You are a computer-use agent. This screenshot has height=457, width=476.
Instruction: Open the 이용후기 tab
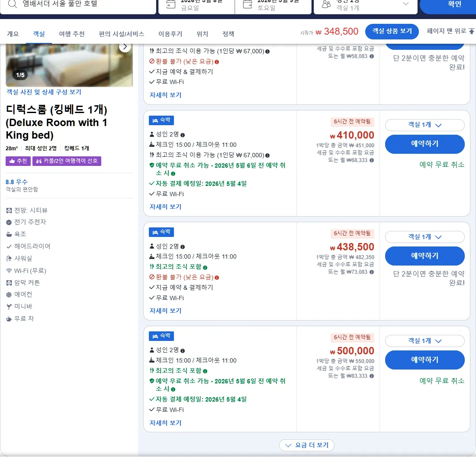click(170, 34)
